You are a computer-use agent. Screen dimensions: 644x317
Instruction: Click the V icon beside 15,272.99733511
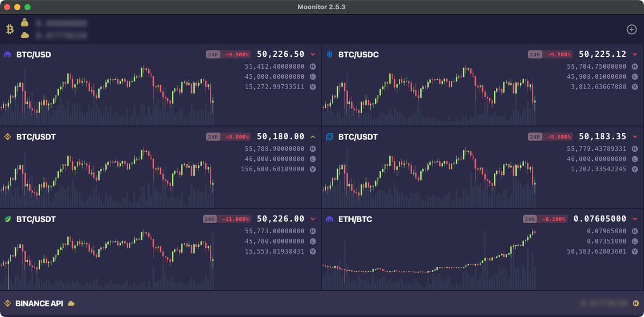[x=313, y=87]
